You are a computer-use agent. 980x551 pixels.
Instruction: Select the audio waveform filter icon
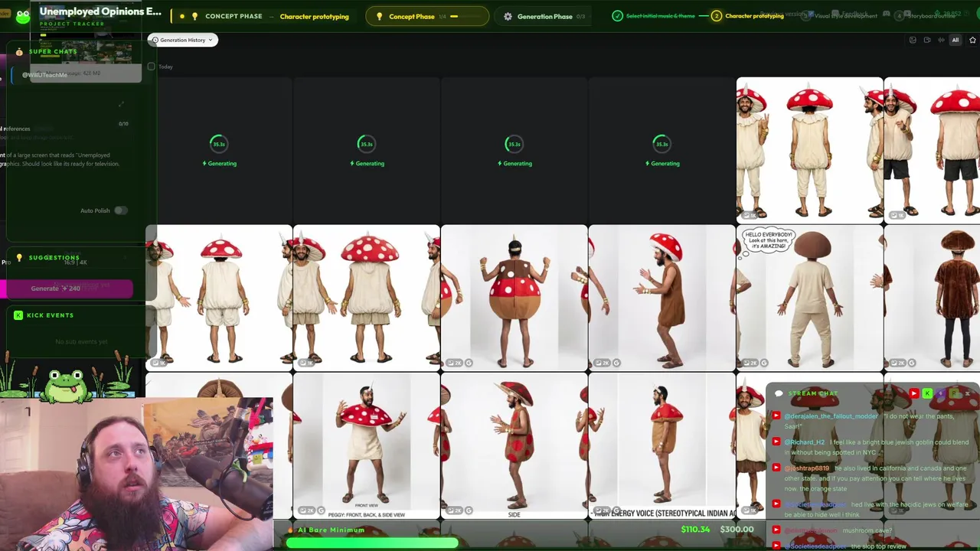click(x=941, y=40)
